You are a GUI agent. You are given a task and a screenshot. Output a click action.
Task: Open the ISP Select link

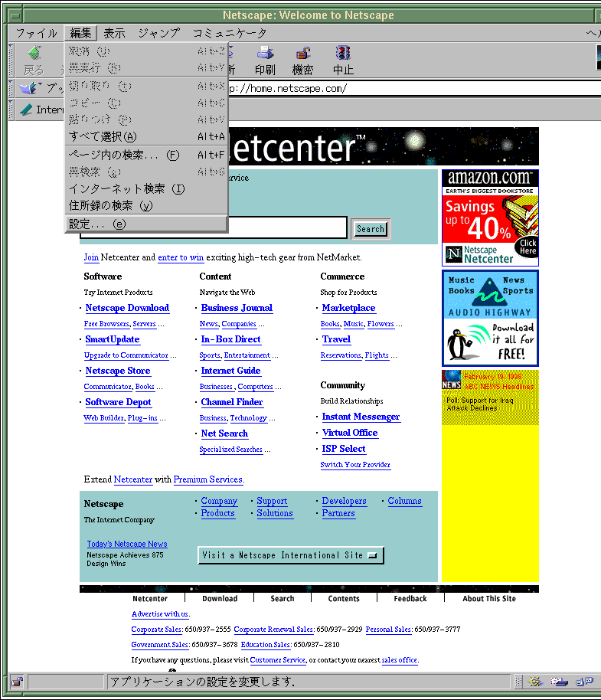344,449
